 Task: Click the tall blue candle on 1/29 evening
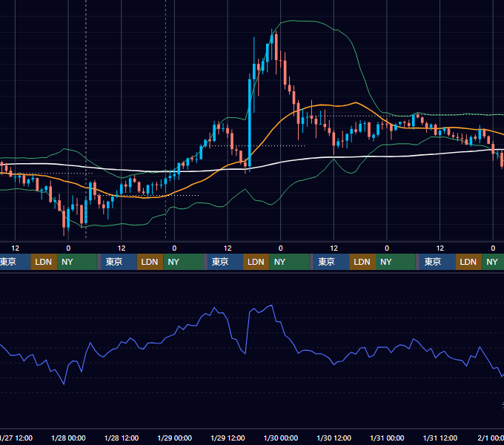point(250,122)
